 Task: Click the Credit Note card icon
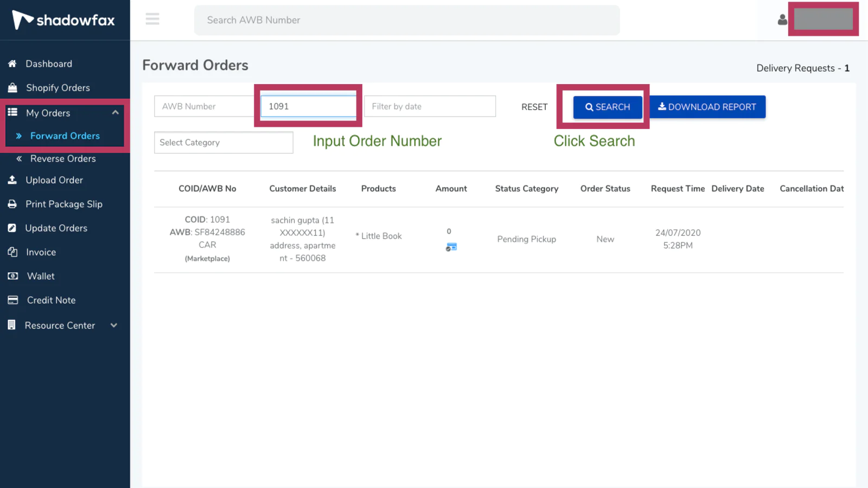click(x=12, y=300)
